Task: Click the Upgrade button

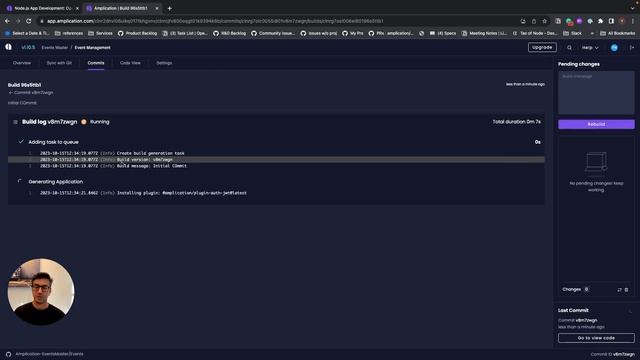Action: [x=542, y=47]
